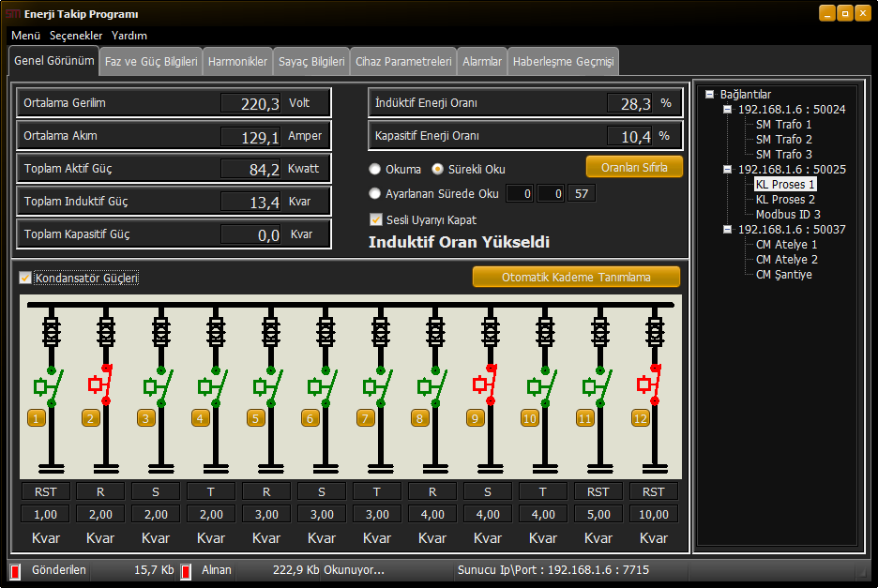Click the stage number 2 badge

[91, 418]
